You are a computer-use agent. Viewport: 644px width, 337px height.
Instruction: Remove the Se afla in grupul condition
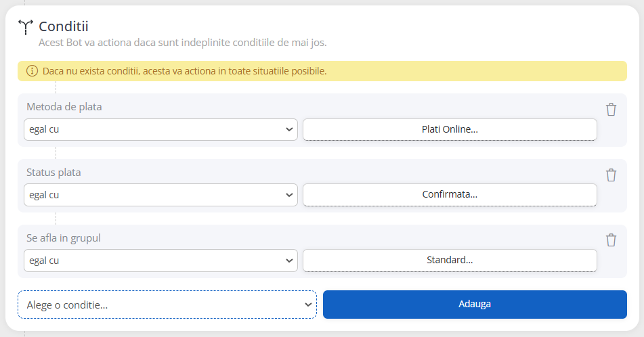pyautogui.click(x=611, y=240)
